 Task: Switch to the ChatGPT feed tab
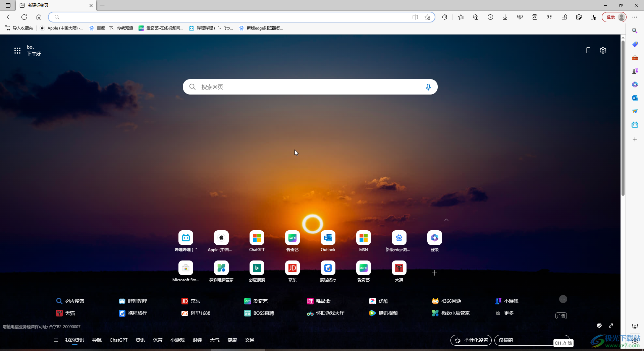(x=118, y=340)
